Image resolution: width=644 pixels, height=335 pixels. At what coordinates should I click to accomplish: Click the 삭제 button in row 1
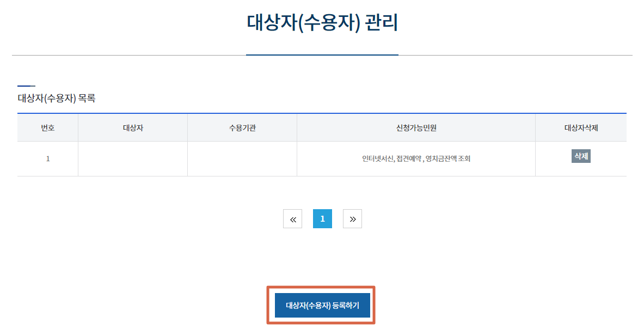[x=581, y=156]
